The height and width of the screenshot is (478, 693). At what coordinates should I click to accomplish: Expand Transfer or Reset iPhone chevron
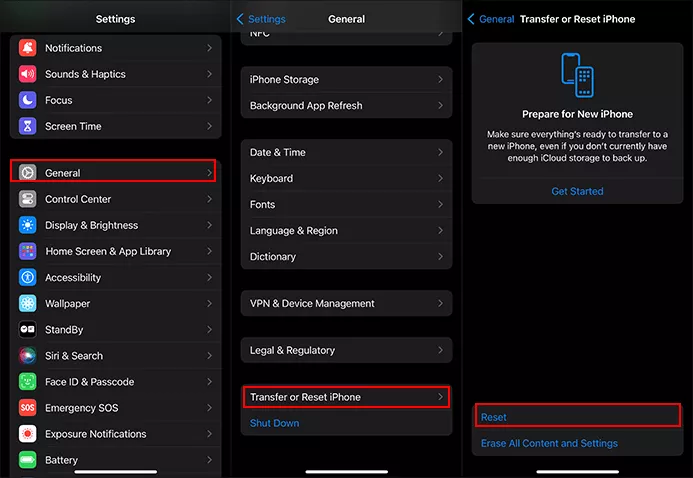coord(440,397)
